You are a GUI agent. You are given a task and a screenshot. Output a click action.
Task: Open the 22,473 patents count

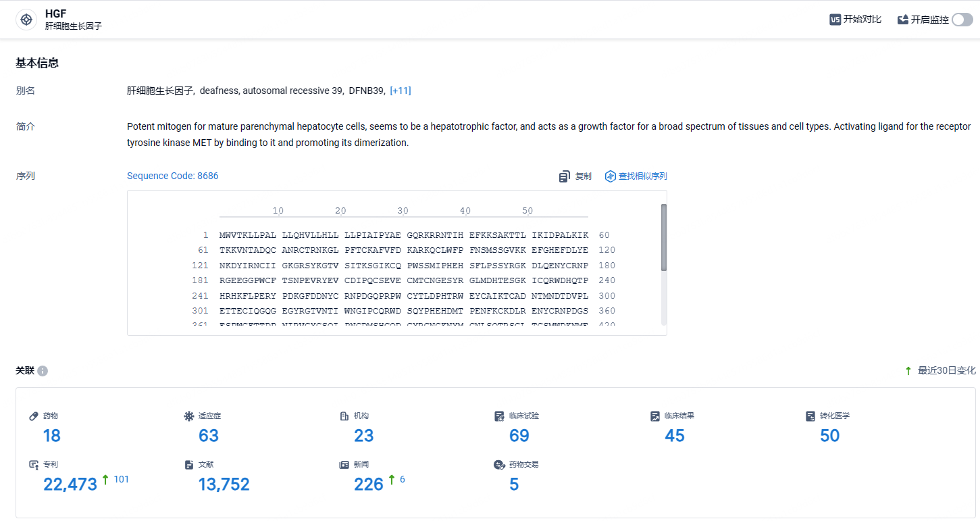[70, 485]
